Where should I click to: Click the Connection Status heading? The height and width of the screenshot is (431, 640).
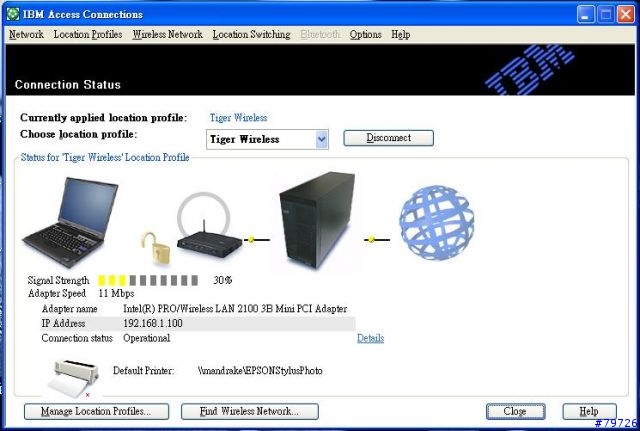[68, 84]
